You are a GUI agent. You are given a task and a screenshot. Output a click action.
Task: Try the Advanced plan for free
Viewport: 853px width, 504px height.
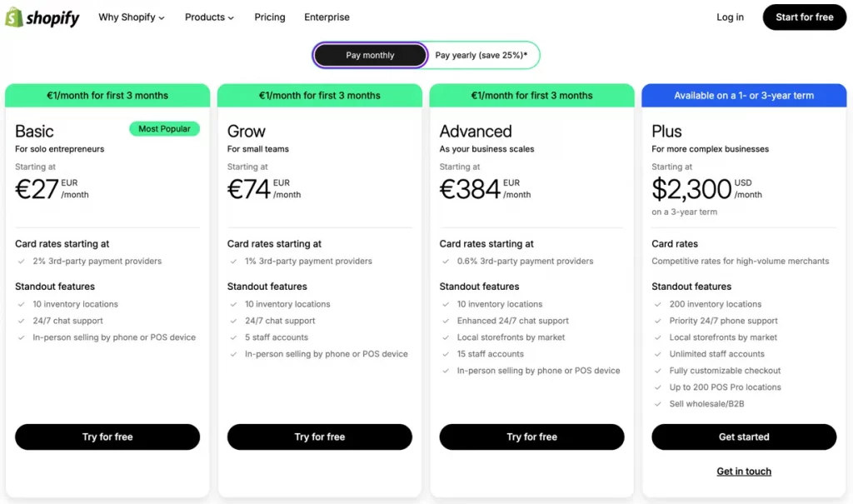tap(531, 437)
